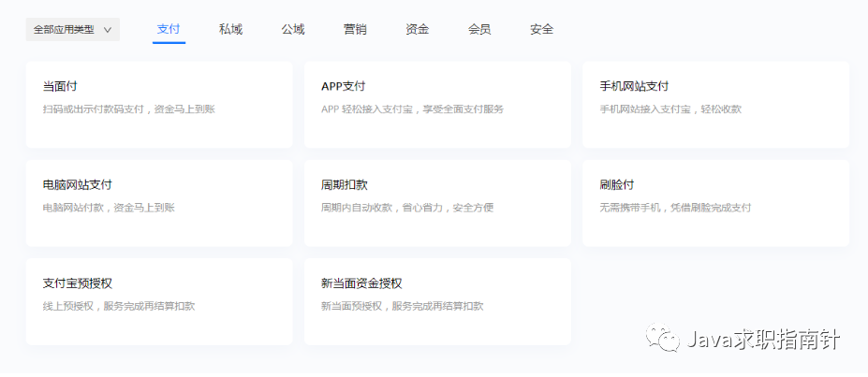The width and height of the screenshot is (868, 377).
Task: Click the APP支付 card title
Action: [x=344, y=86]
